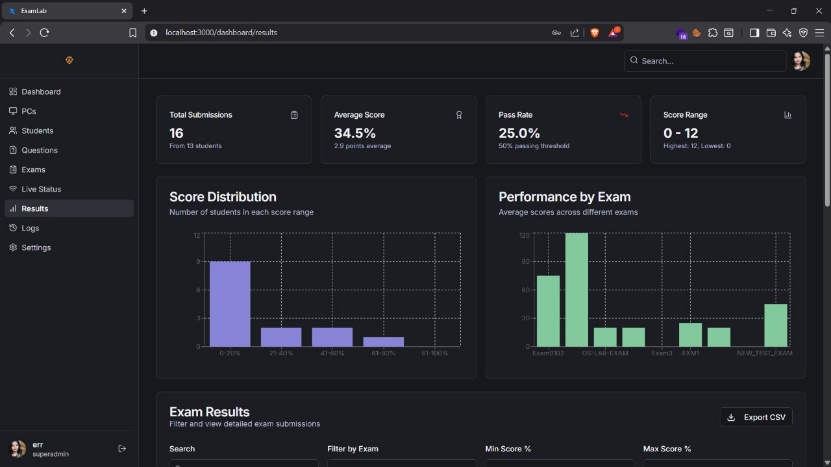Click the Export CSV button
Screen dimensions: 831x467
click(x=756, y=417)
